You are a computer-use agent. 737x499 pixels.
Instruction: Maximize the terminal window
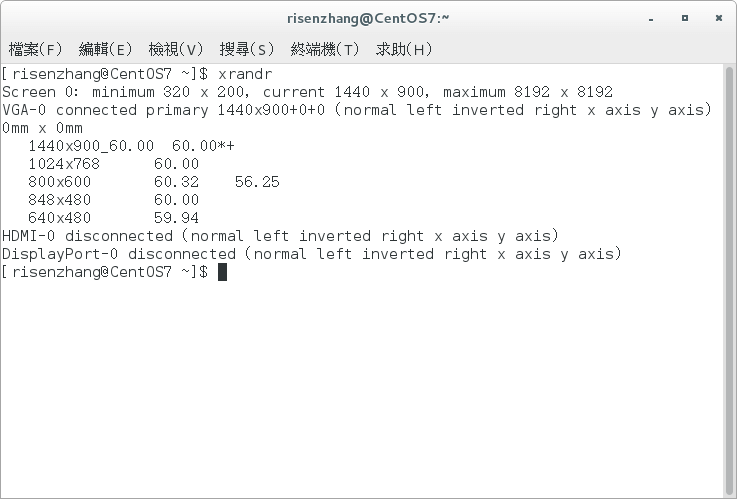point(684,17)
